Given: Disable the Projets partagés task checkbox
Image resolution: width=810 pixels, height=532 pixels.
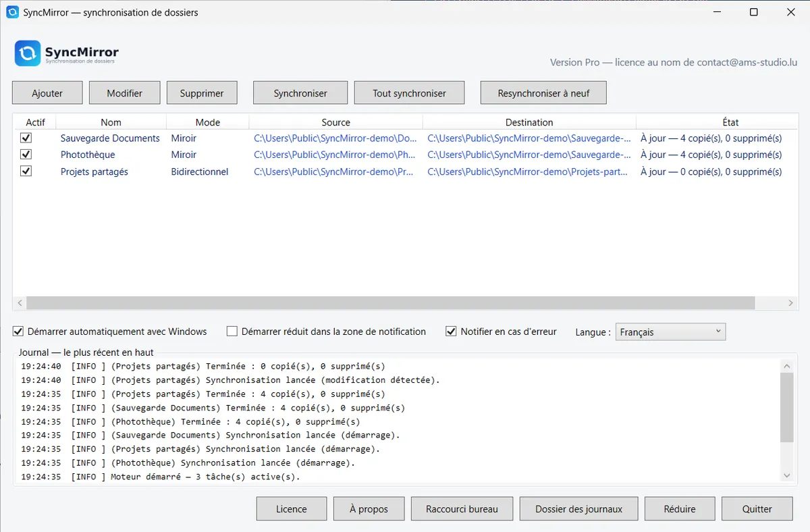Looking at the screenshot, I should pyautogui.click(x=26, y=171).
